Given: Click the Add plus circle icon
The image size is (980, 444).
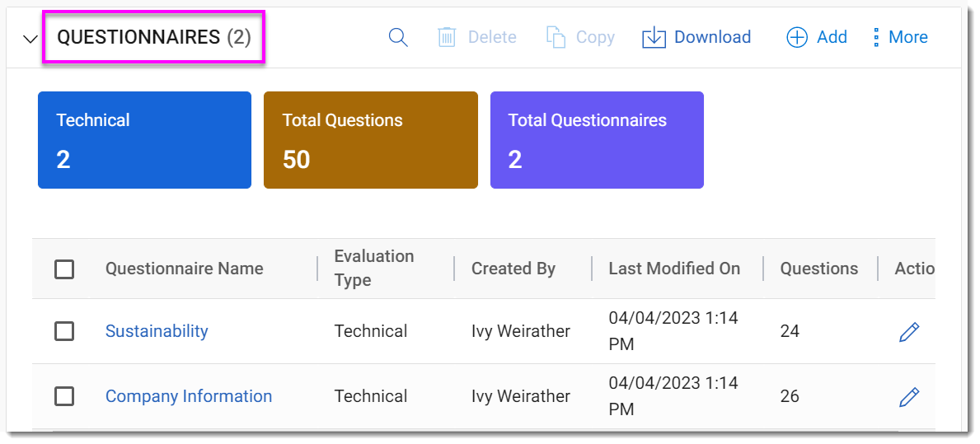Looking at the screenshot, I should 797,37.
